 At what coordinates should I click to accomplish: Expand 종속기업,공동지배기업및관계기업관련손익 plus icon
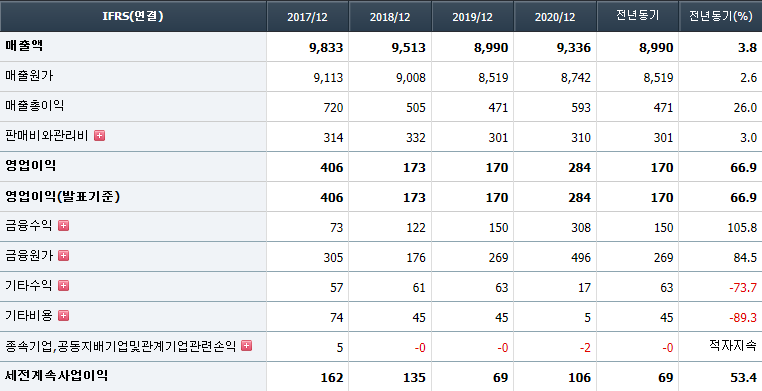coord(247,345)
